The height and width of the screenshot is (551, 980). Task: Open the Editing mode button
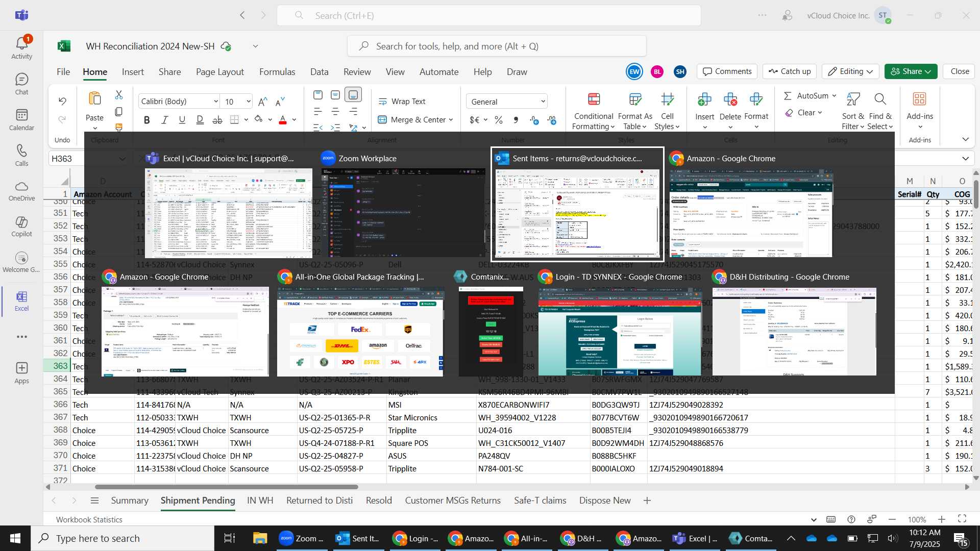850,71
